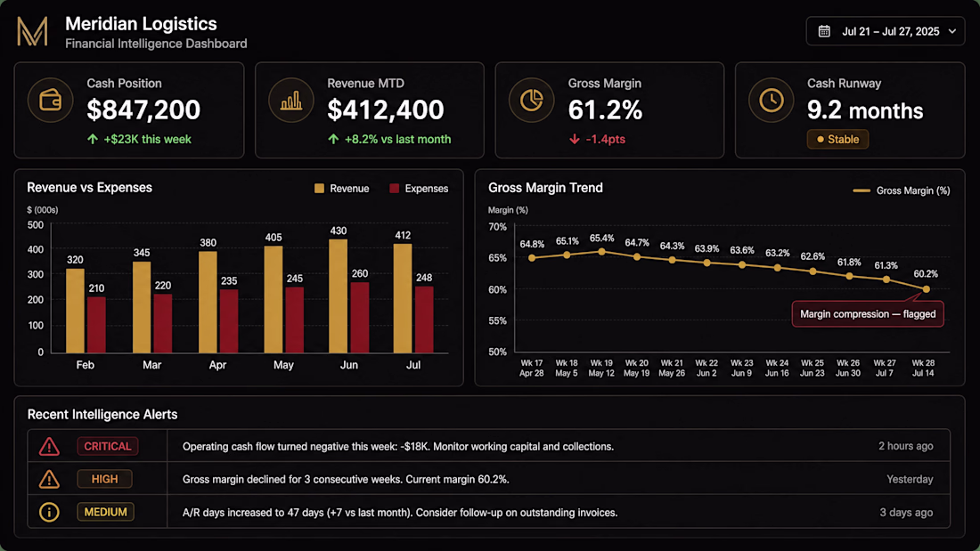
Task: Click the Yesterday timestamp
Action: (x=910, y=479)
